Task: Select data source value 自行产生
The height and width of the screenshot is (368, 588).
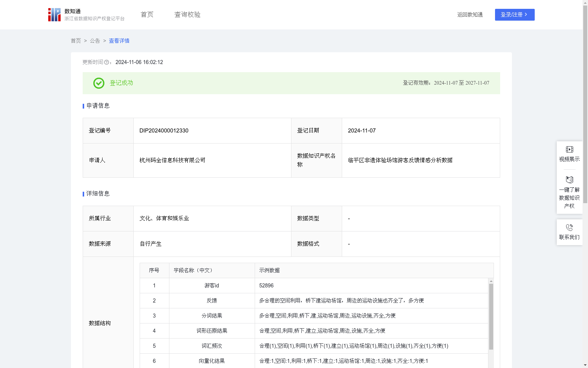Action: pyautogui.click(x=151, y=244)
